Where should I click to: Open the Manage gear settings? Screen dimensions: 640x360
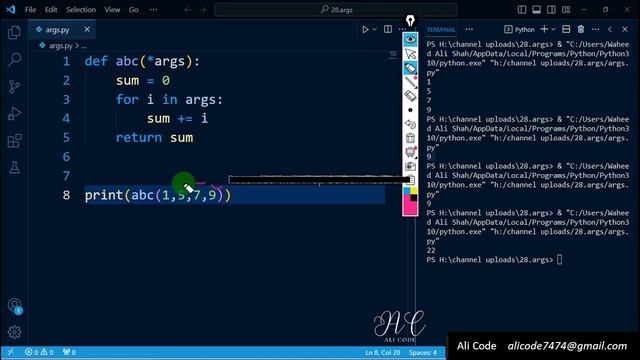coord(15,332)
